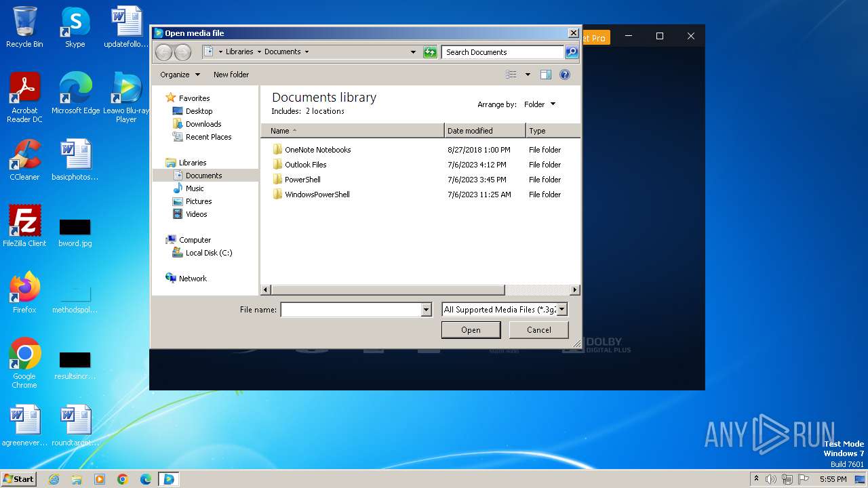This screenshot has width=868, height=488.
Task: Click the Open button
Action: pos(471,330)
